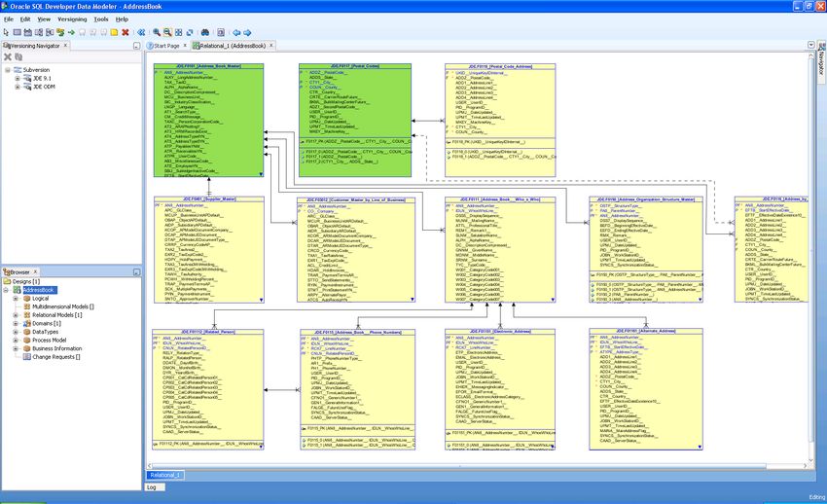Click the refresh icon in Versioning Navigator
The image size is (827, 504).
click(x=18, y=57)
